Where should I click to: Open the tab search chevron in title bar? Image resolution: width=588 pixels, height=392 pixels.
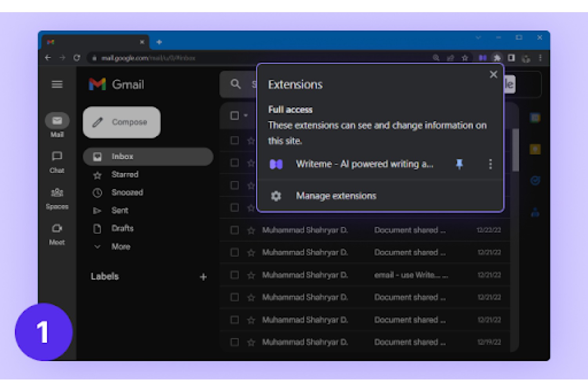coord(478,38)
